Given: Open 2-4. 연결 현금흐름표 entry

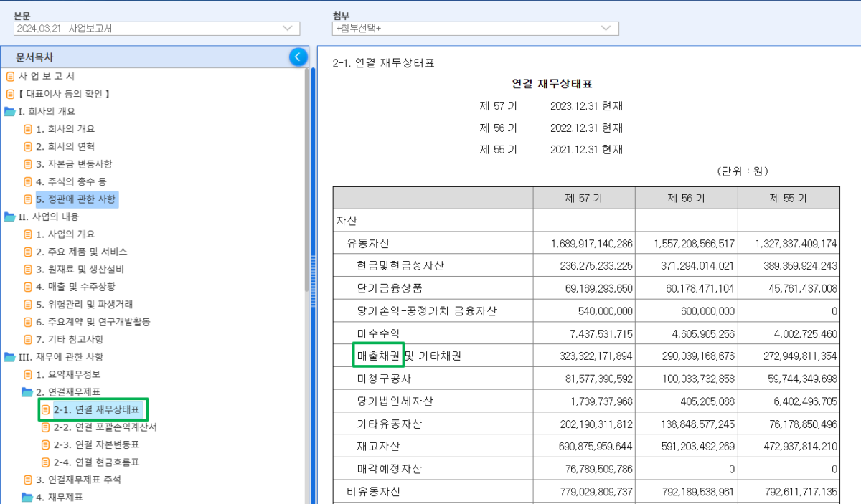Looking at the screenshot, I should (96, 462).
